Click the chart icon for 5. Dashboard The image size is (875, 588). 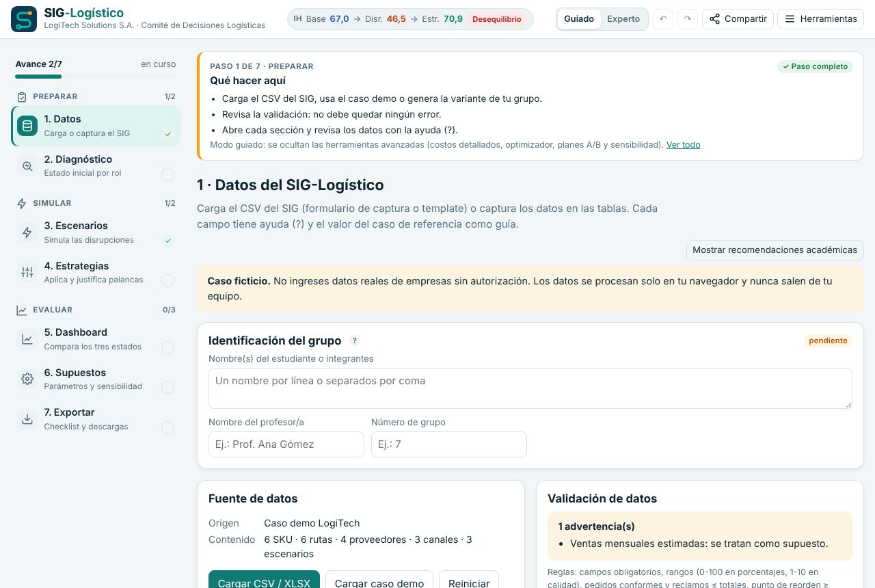pyautogui.click(x=27, y=339)
